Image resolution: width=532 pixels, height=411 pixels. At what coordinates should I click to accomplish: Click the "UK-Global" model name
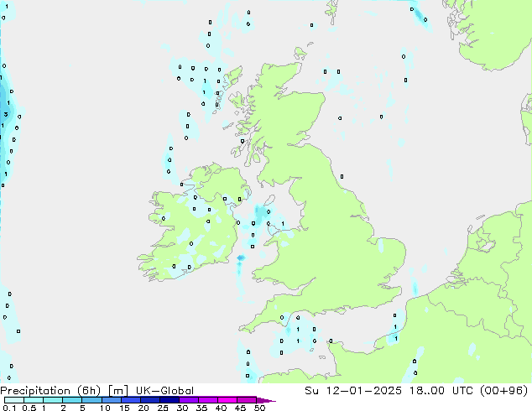[164, 391]
